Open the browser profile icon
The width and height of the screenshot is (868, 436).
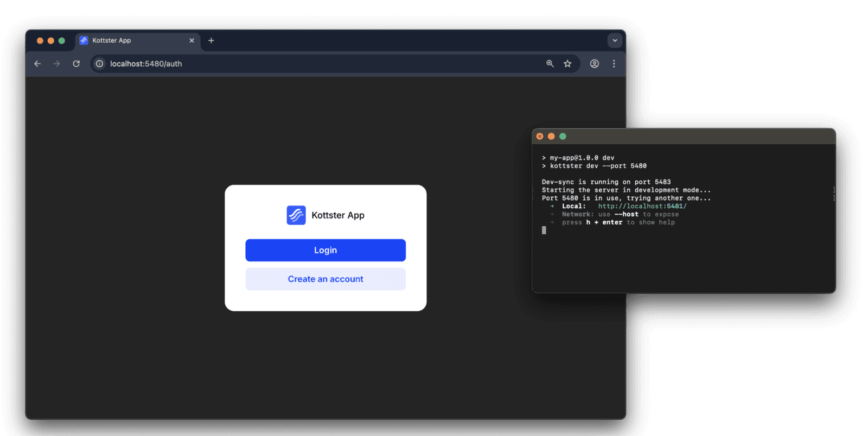click(595, 63)
